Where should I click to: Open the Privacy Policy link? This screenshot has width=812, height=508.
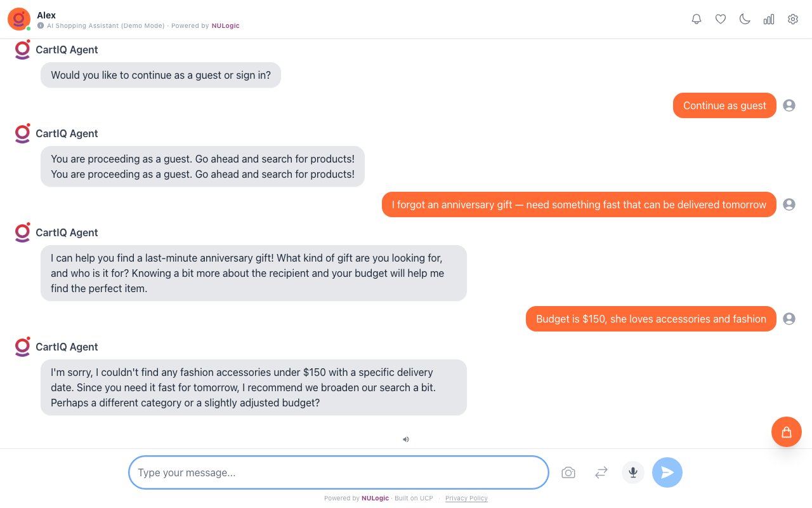466,498
